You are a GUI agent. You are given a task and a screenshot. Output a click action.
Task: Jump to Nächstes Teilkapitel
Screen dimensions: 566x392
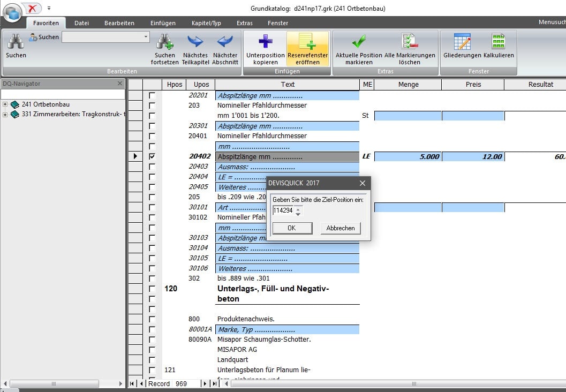(x=195, y=42)
